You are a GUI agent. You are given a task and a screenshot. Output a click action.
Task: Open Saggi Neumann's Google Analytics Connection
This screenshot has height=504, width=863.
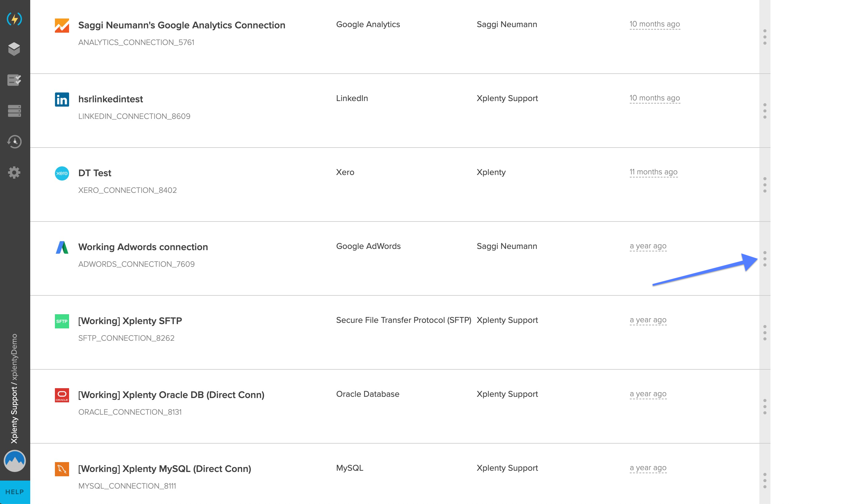[x=181, y=25]
